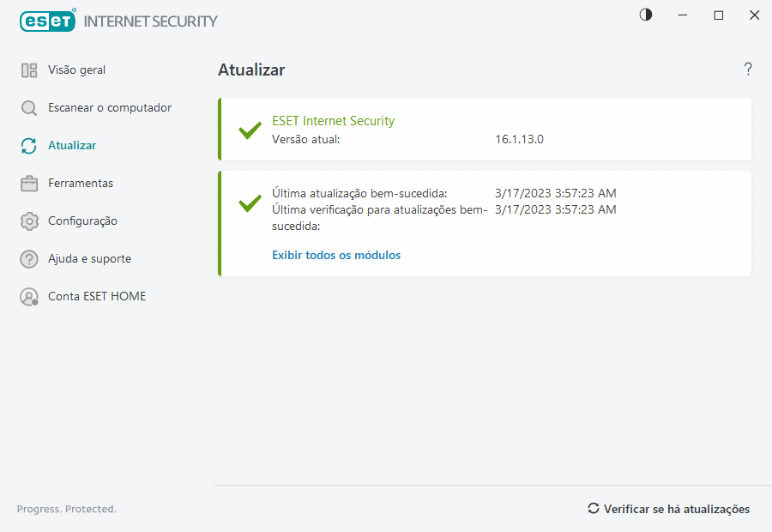Click the green checkmark beside Última atualização
772x532 pixels.
250,203
